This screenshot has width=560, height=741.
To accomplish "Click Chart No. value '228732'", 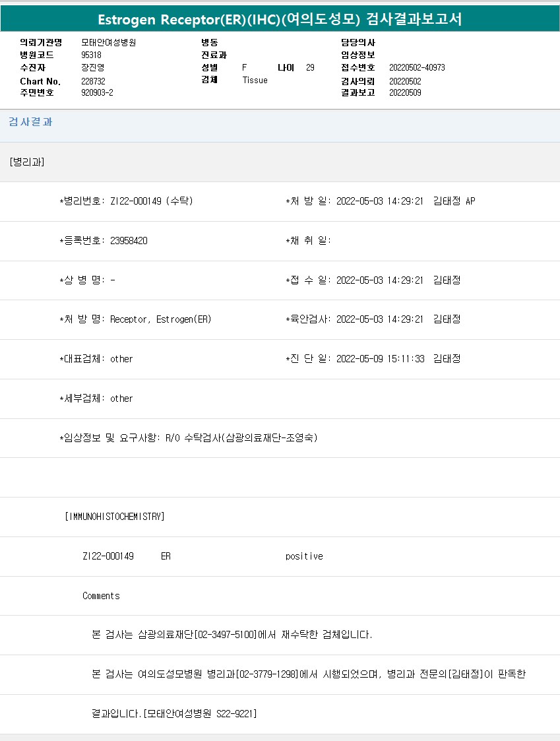I will point(93,81).
